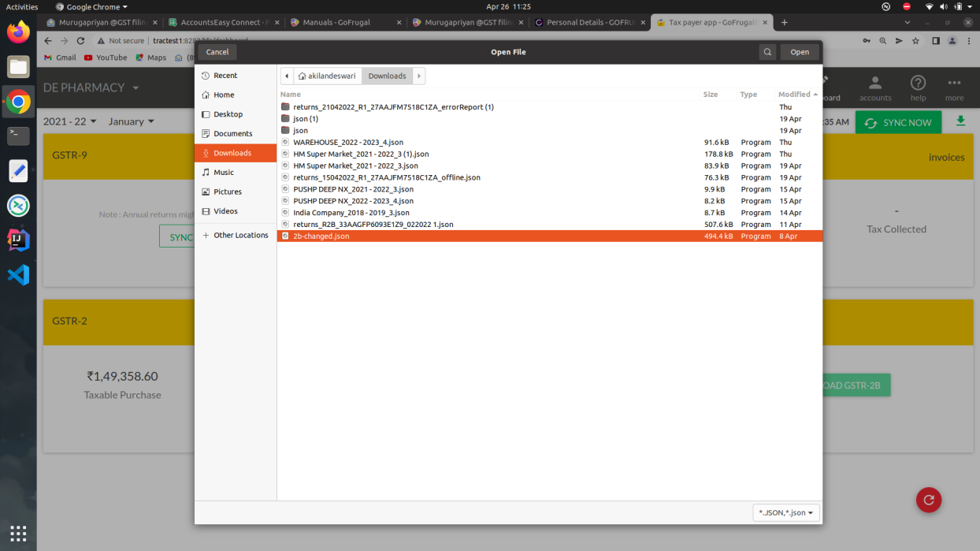Go to akilandeswari home path button
The width and height of the screenshot is (980, 551).
click(327, 76)
